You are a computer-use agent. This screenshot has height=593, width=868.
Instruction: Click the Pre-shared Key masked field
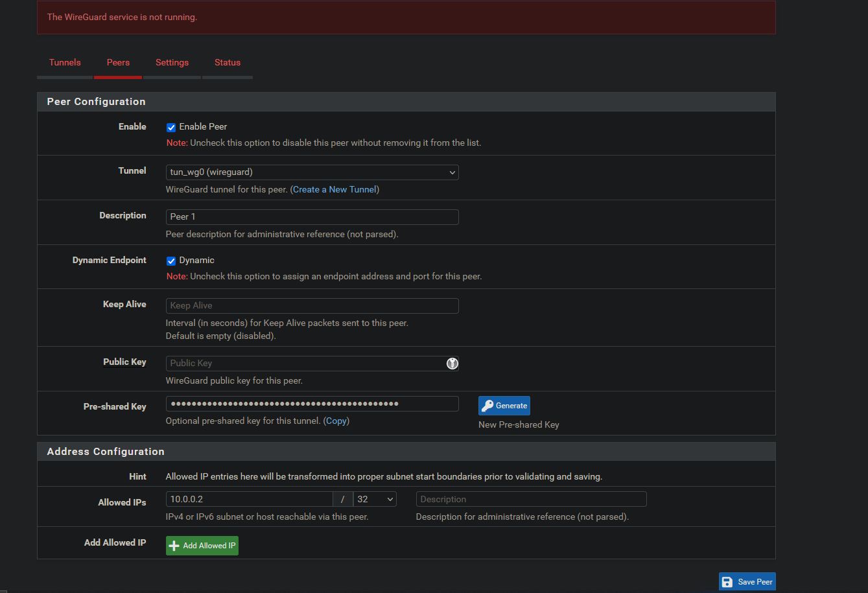pos(312,404)
